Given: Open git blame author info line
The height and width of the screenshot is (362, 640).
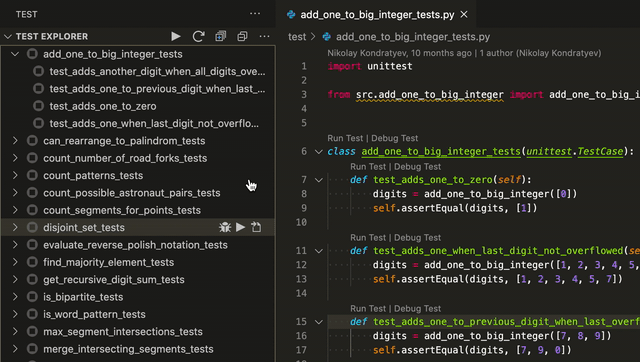Looking at the screenshot, I should point(464,53).
